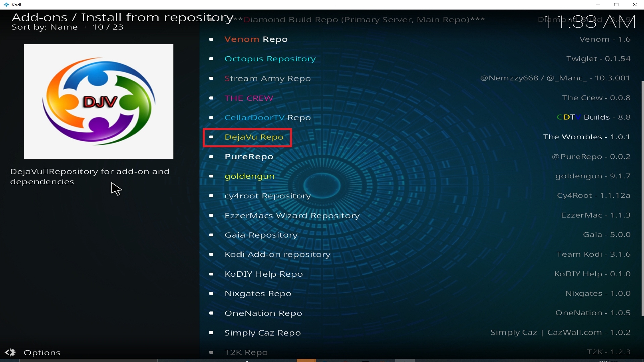Screen dimensions: 644x362
Task: Select CellarDoorTV Repo
Action: [x=268, y=118]
